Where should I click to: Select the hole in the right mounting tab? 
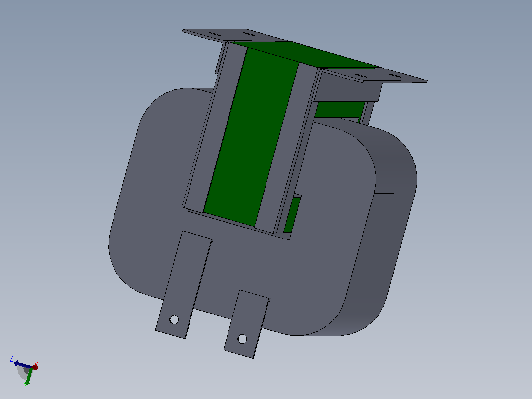pos(242,339)
